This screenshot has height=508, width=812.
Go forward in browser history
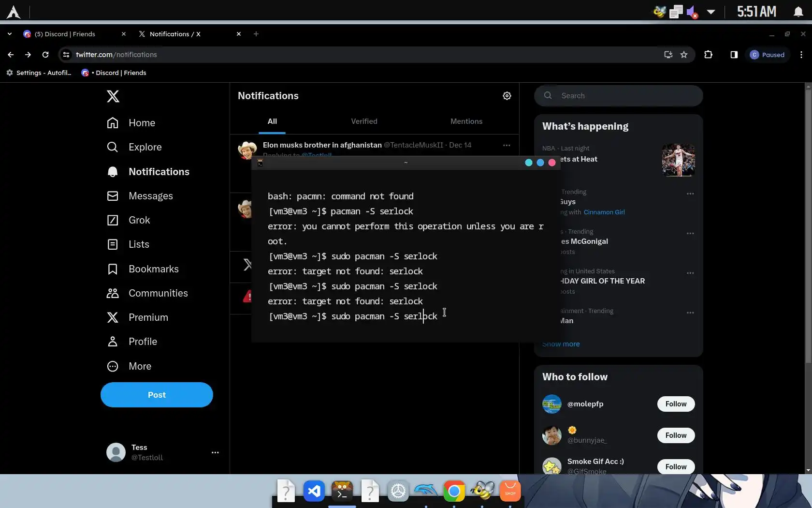[x=28, y=55]
